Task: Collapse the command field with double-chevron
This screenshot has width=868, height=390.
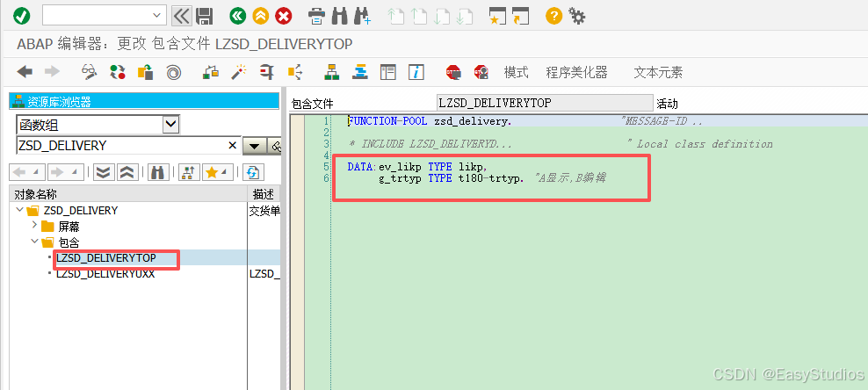Action: click(x=181, y=16)
